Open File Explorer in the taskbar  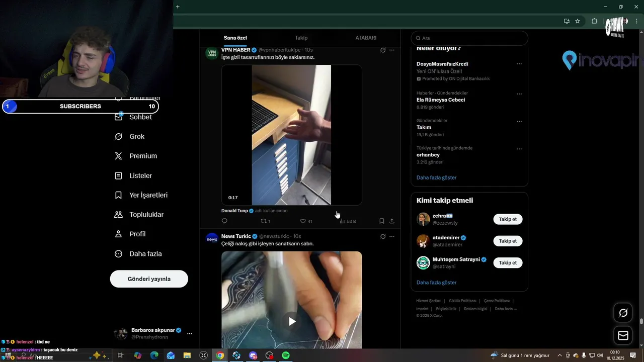(x=187, y=355)
